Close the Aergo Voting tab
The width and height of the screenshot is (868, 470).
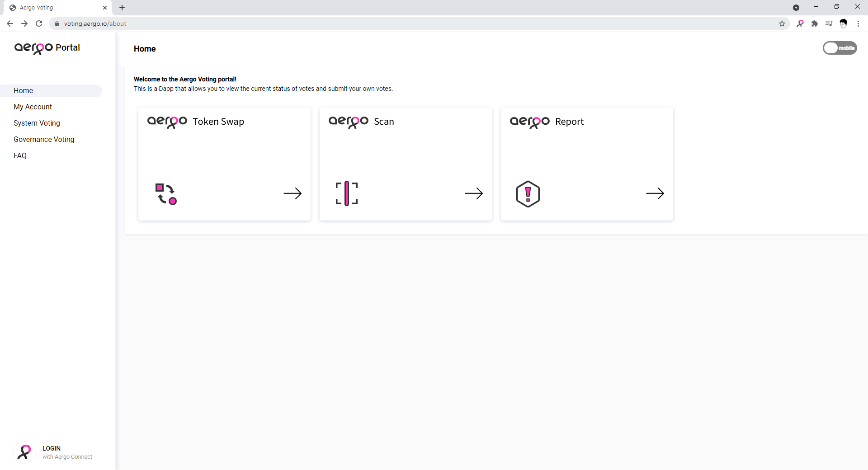[105, 8]
